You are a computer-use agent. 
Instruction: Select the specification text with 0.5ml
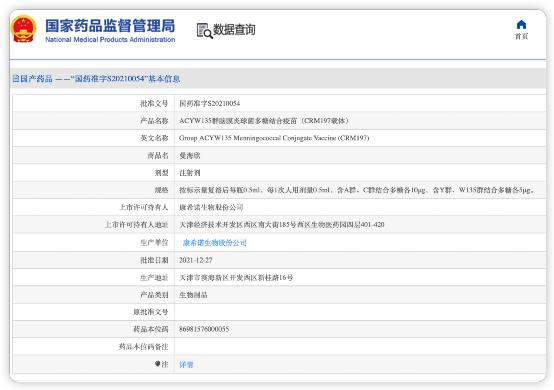point(357,190)
